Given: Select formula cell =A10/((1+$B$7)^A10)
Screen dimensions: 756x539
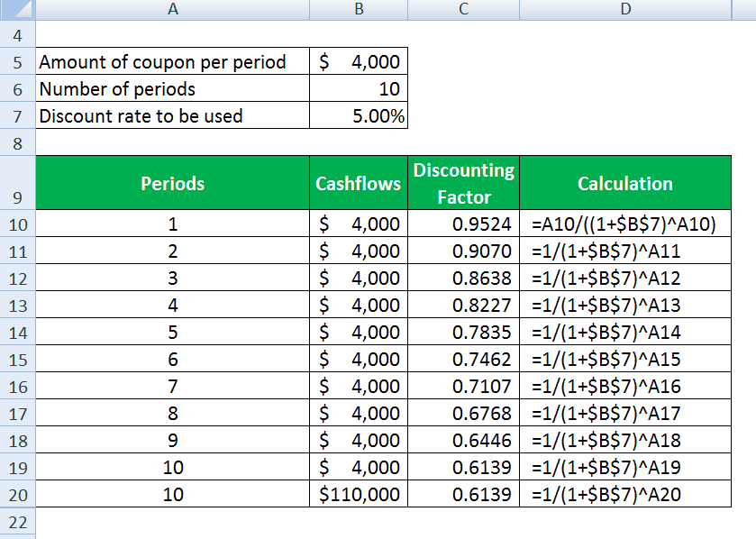Looking at the screenshot, I should click(x=624, y=224).
